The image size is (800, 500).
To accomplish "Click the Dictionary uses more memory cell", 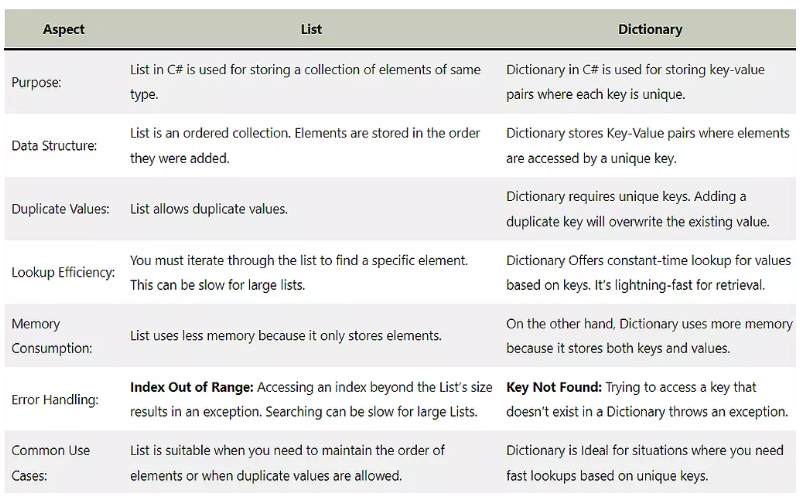I will [649, 336].
